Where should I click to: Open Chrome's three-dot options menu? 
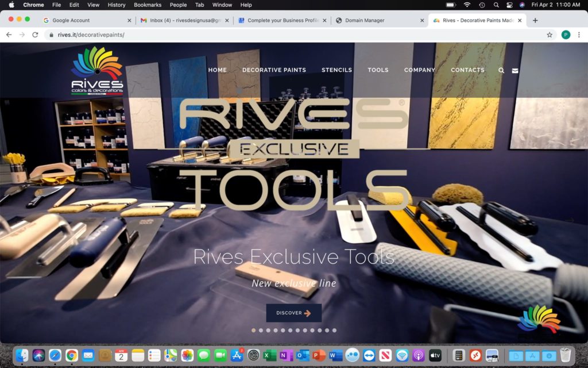coord(579,35)
